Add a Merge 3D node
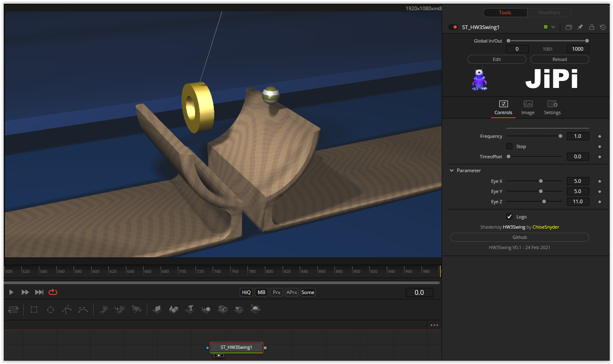The image size is (613, 364). click(x=206, y=309)
